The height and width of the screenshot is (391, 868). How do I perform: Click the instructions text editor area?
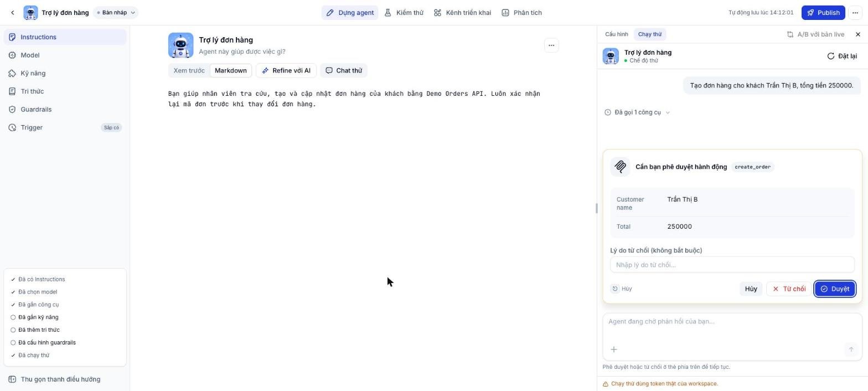click(363, 99)
